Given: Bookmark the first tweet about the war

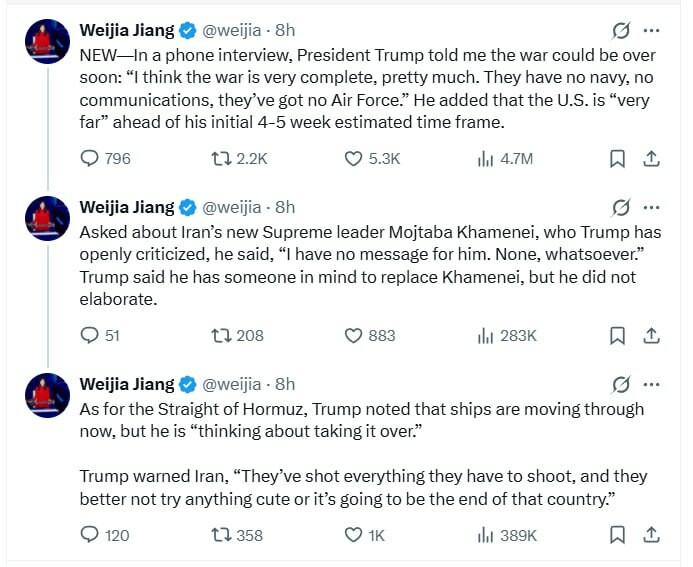Looking at the screenshot, I should [x=617, y=158].
